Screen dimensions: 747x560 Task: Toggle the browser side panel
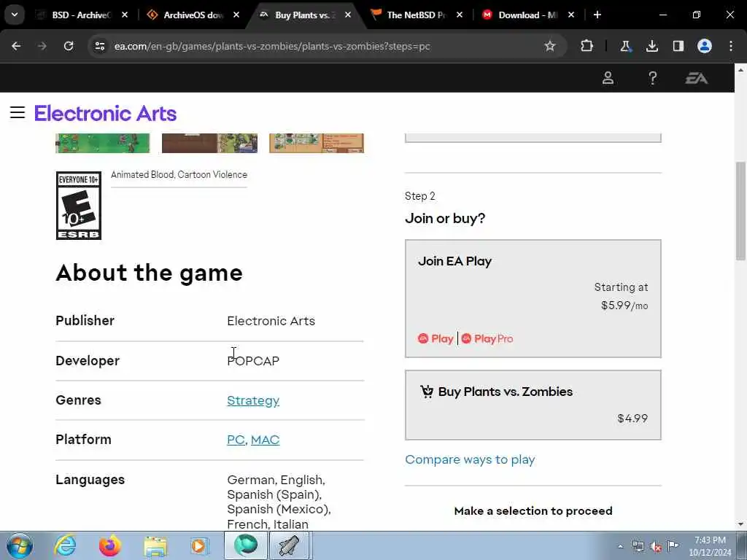pyautogui.click(x=678, y=46)
